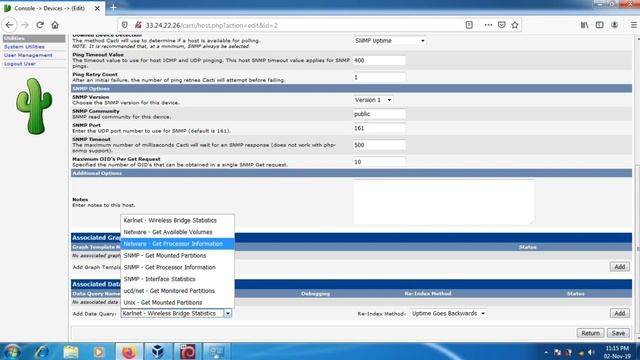
Task: Show hidden system tray icons arrow
Action: (546, 352)
